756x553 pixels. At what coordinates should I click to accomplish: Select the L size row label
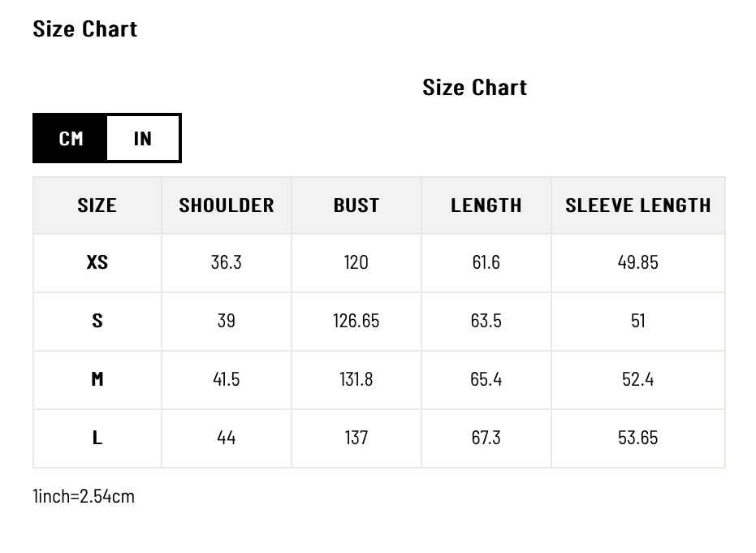pyautogui.click(x=97, y=438)
